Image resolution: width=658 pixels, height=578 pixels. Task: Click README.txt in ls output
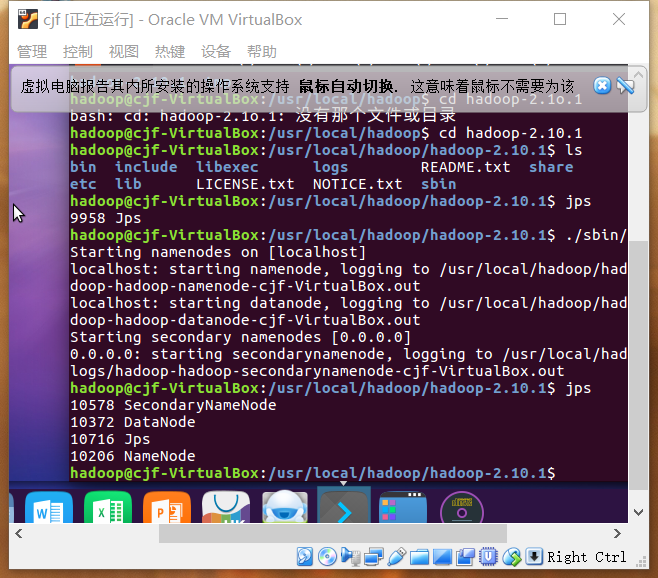point(465,167)
